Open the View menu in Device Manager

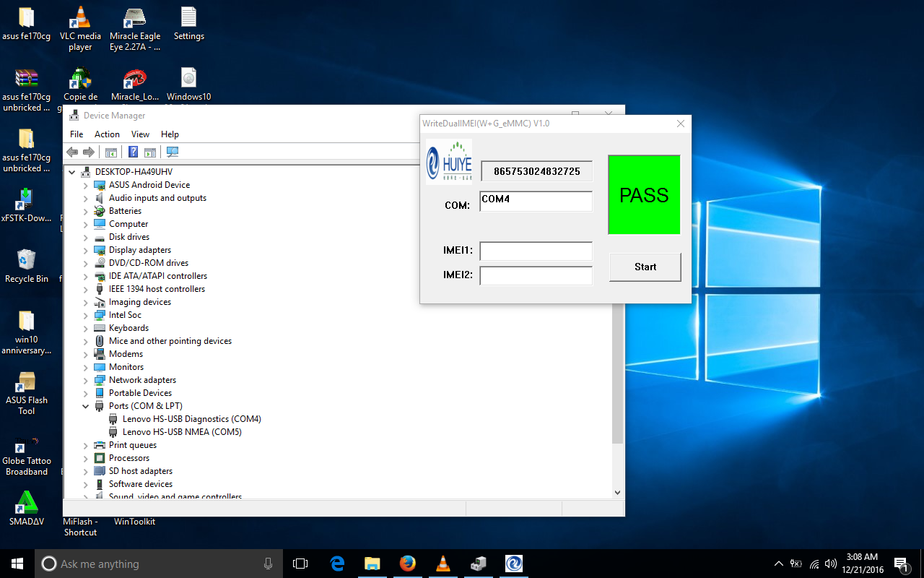click(x=140, y=134)
